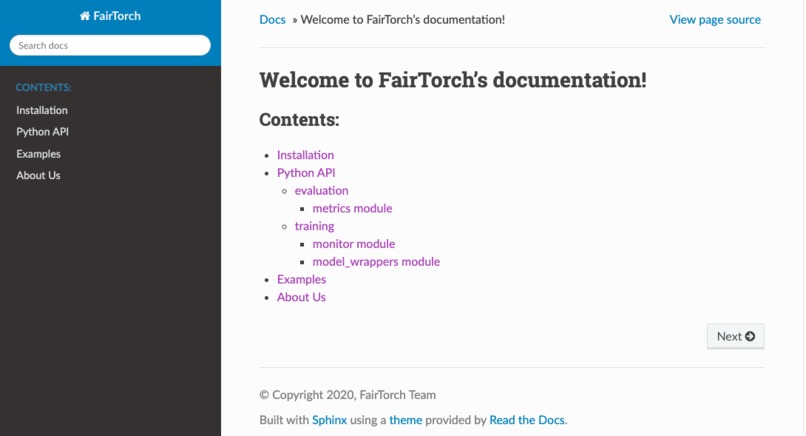Viewport: 806px width, 436px height.
Task: Open the metrics module link
Action: [352, 208]
